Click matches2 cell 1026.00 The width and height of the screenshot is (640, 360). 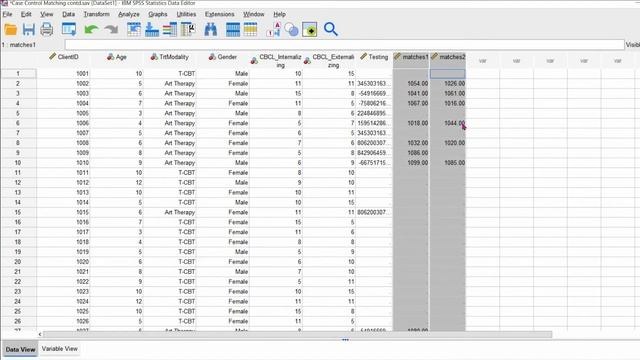tap(448, 83)
